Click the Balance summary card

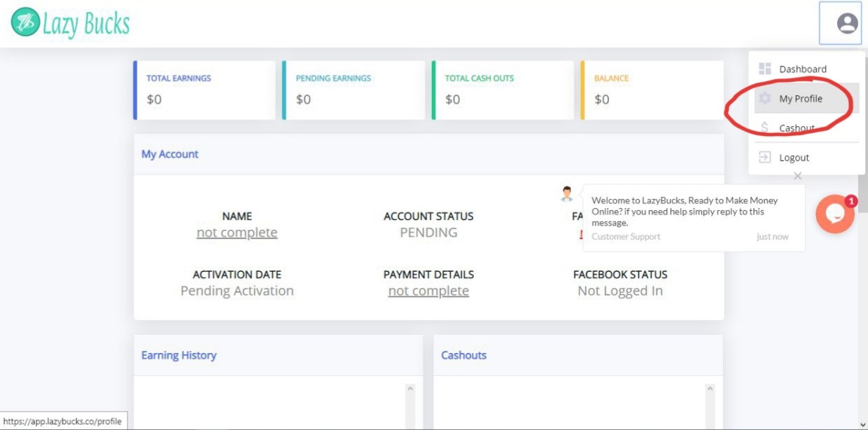[652, 90]
